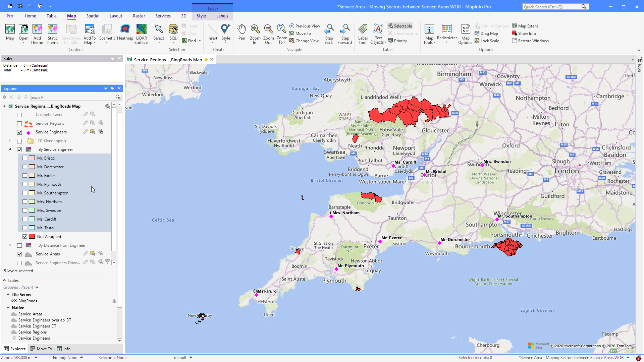
Task: Open the Redistricter tool
Action: coord(447,33)
